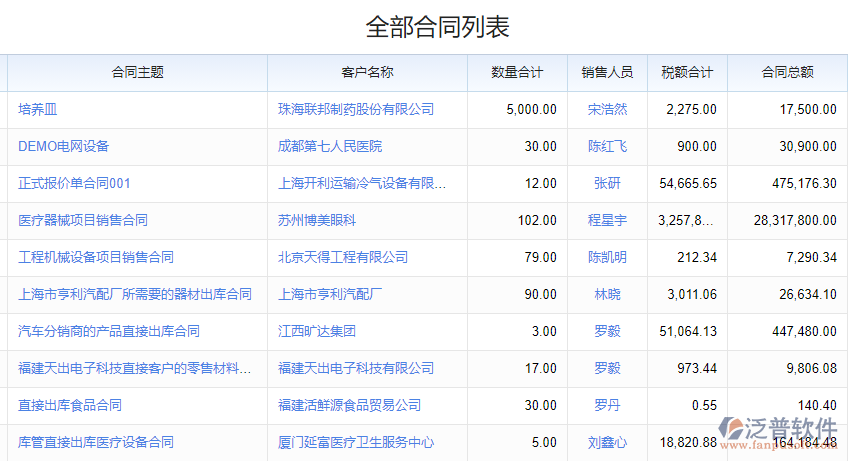The height and width of the screenshot is (461, 848).
Task: View customer 成都第七人民医院
Action: click(330, 146)
